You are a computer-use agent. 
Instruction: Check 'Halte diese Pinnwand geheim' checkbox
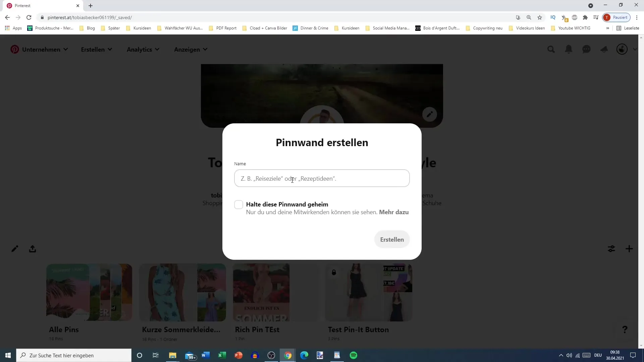pos(238,204)
